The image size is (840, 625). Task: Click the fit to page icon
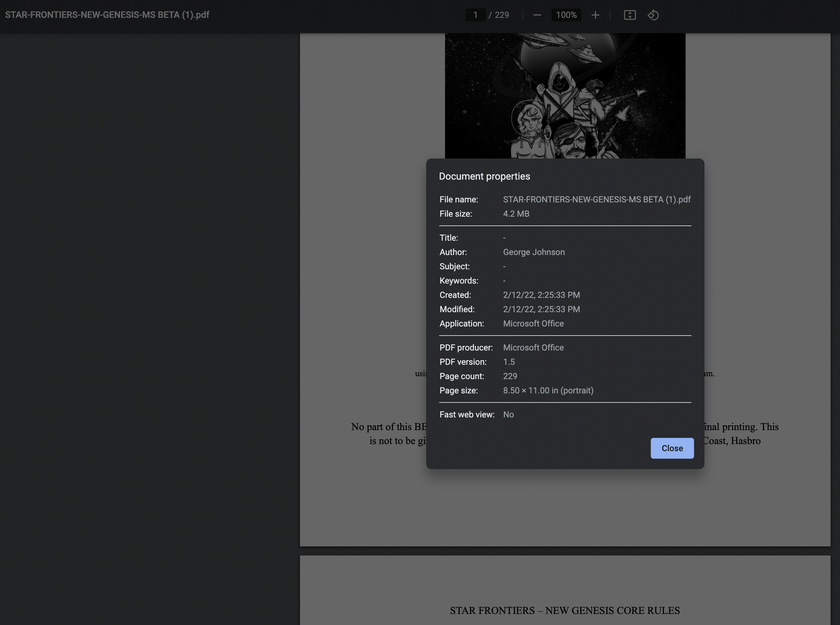630,15
